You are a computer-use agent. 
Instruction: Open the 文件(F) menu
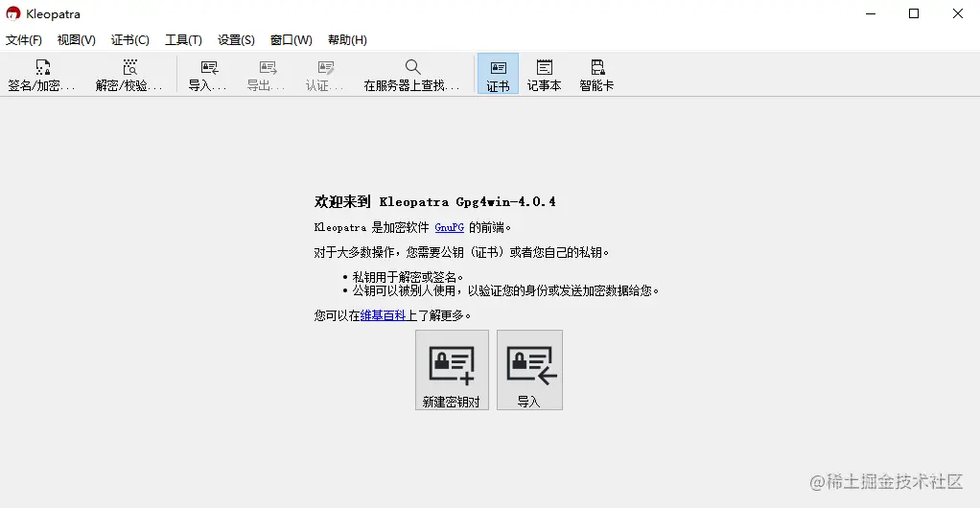24,40
